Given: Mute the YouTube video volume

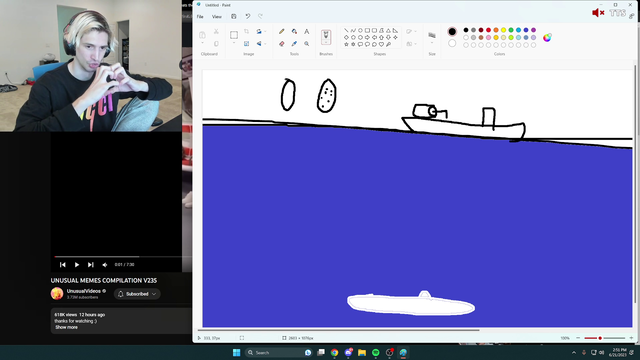Looking at the screenshot, I should pos(105,265).
